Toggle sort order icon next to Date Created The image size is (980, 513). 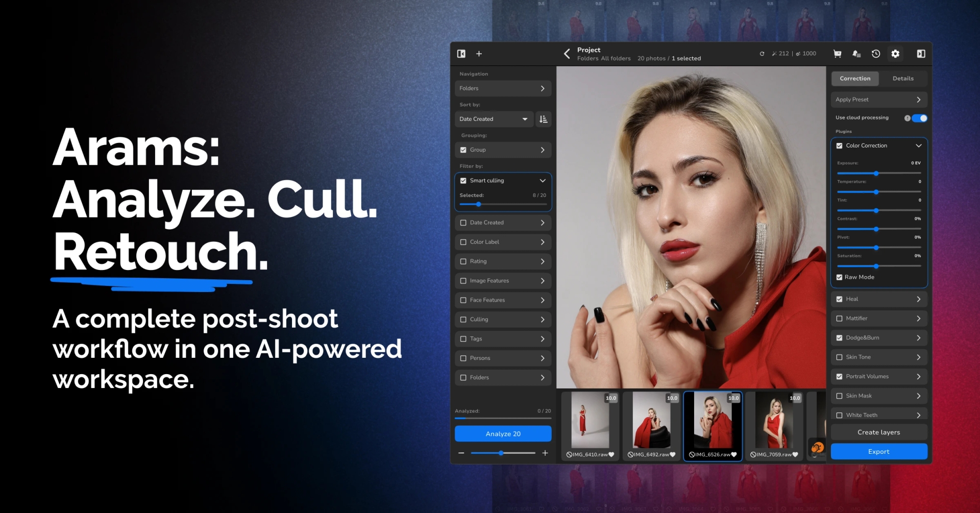point(544,119)
